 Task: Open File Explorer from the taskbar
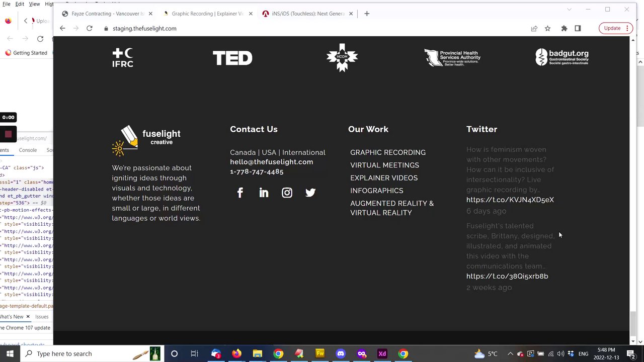[257, 353]
